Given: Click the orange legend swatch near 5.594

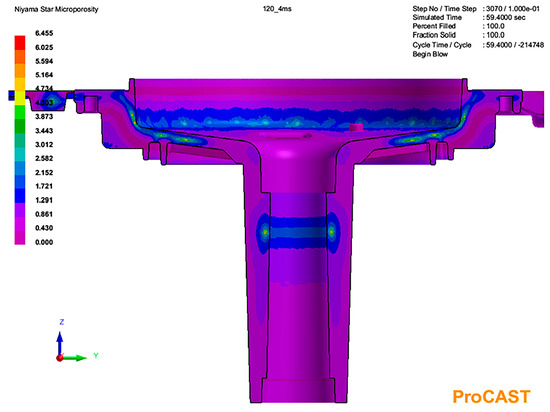Looking at the screenshot, I should pos(20,70).
